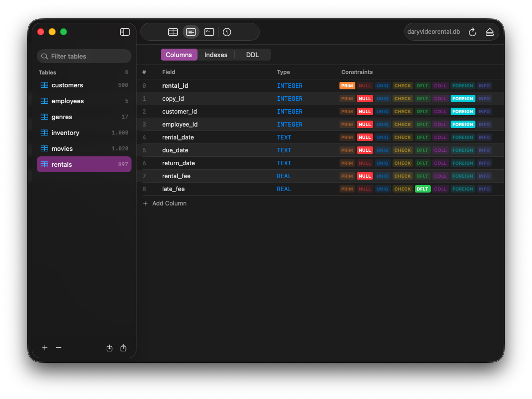Click the customers table icon
The height and width of the screenshot is (399, 532).
pos(45,85)
